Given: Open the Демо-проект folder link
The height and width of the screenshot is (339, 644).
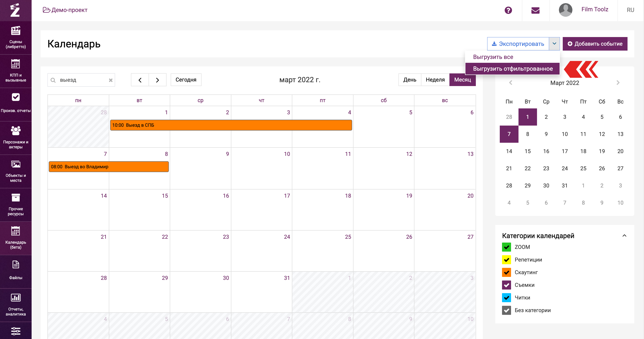Looking at the screenshot, I should [65, 10].
